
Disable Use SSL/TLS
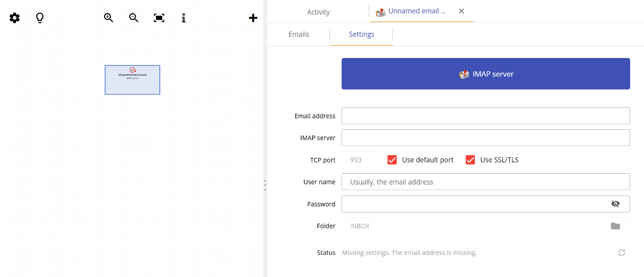tap(470, 159)
